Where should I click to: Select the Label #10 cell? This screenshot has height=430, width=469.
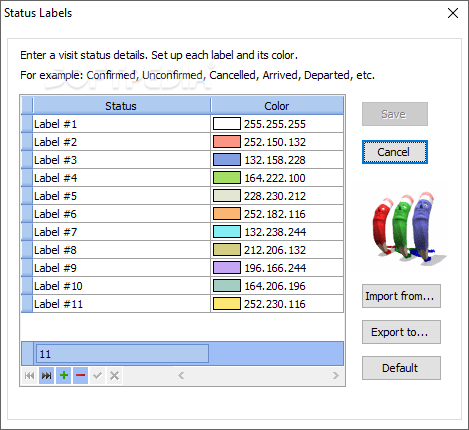122,286
